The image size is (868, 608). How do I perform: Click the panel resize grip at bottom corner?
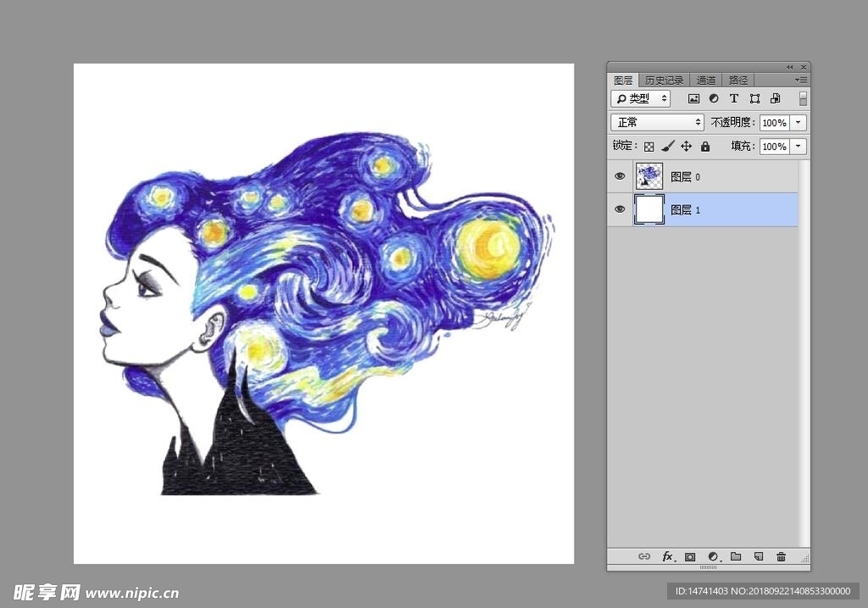[x=805, y=559]
